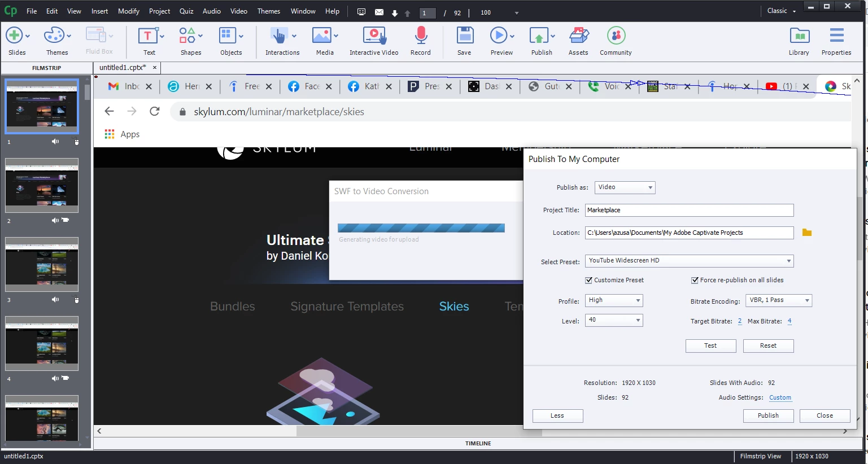
Task: Toggle the Customize Preset checkbox
Action: [x=589, y=280]
